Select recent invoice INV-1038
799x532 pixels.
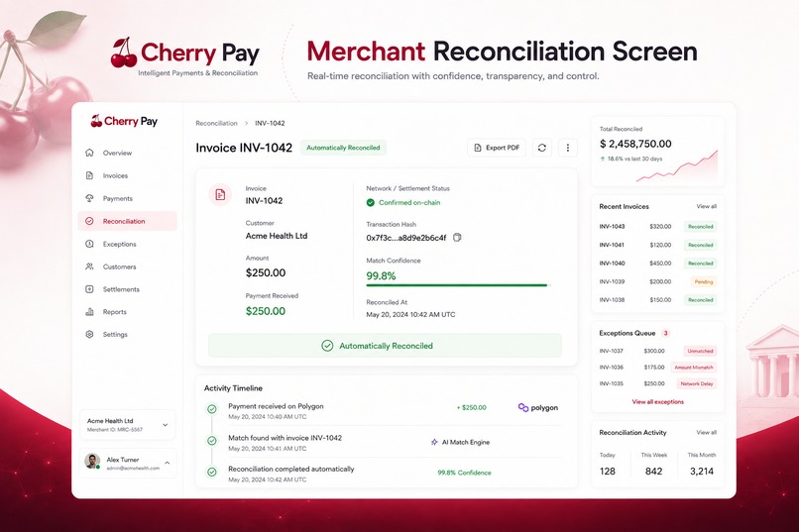tap(658, 300)
